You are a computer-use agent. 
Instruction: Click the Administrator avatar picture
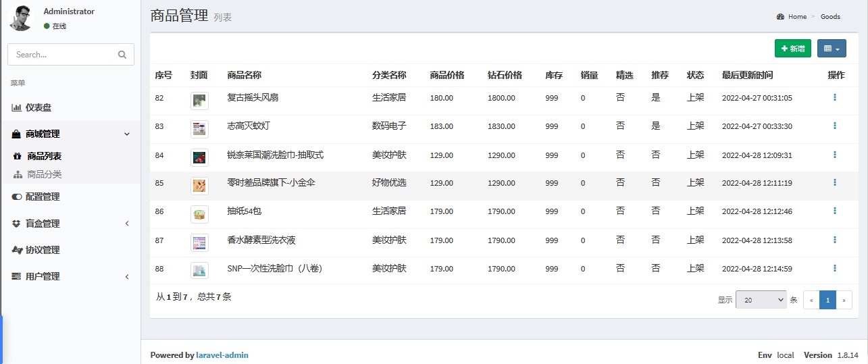click(x=21, y=18)
